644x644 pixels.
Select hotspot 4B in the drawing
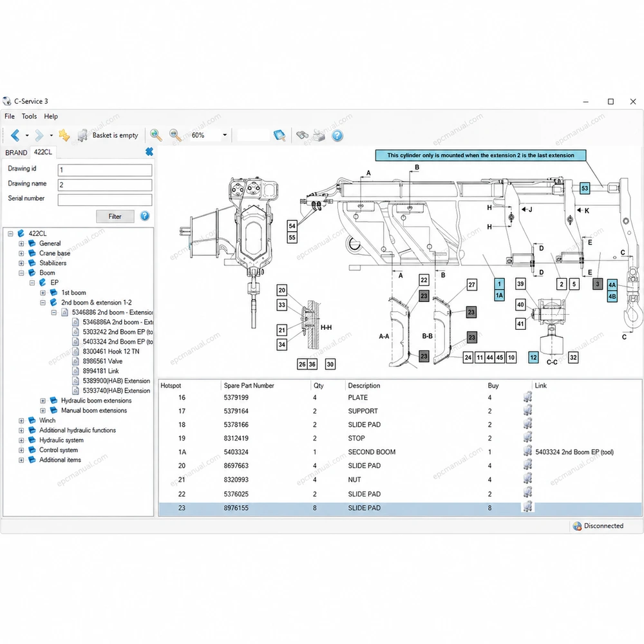612,296
